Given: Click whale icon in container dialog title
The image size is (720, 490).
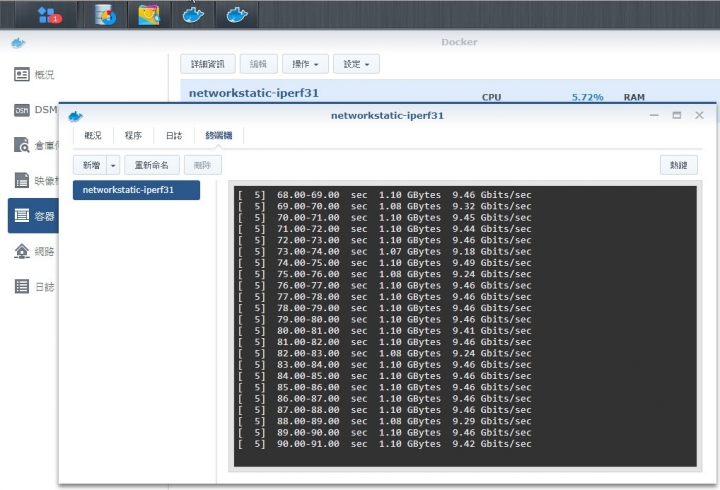Looking at the screenshot, I should [x=75, y=116].
